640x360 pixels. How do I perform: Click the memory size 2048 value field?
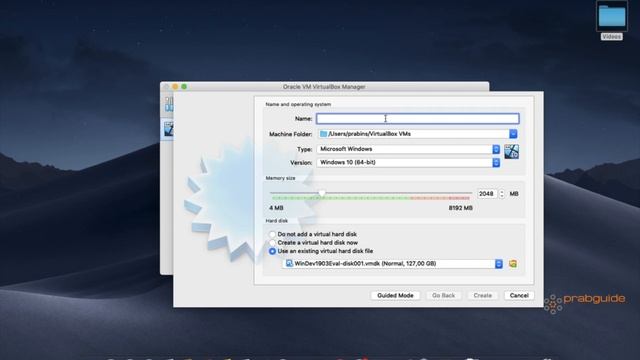pos(487,193)
